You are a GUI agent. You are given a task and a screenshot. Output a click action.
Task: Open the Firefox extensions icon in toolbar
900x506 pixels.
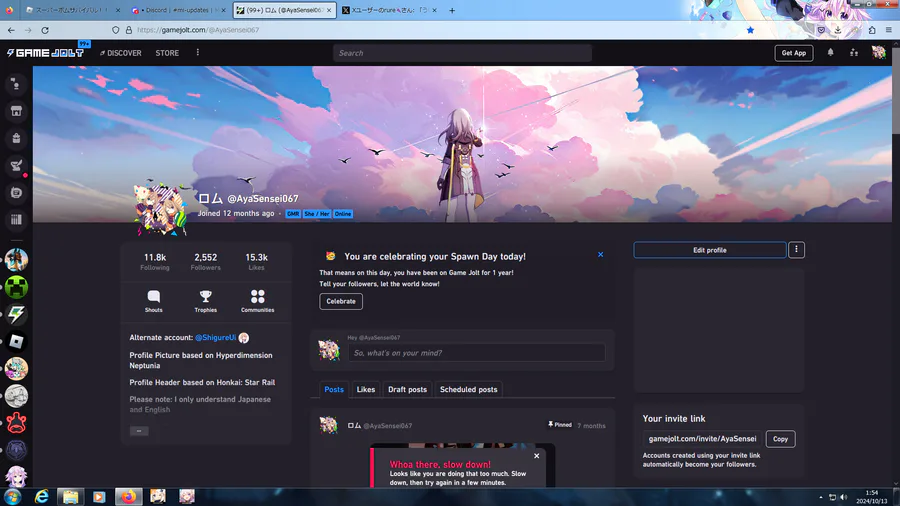[872, 30]
